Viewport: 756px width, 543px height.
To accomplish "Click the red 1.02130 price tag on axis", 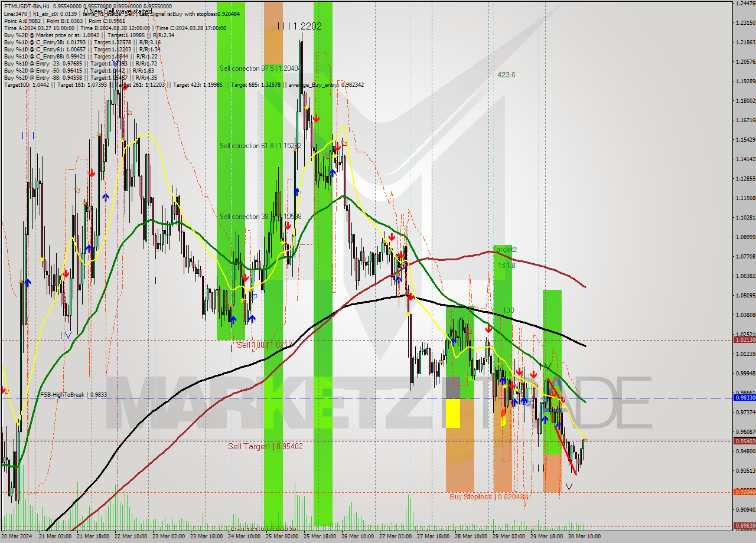I will point(744,340).
